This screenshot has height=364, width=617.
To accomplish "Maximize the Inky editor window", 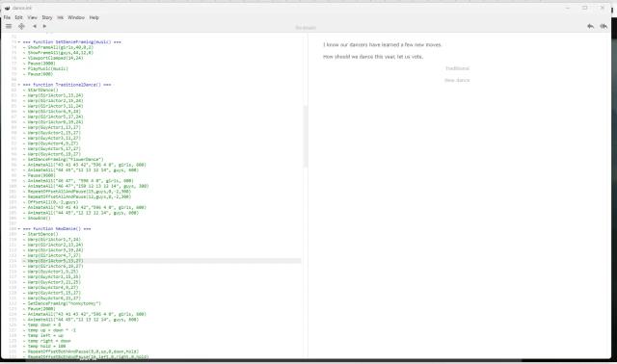I will coord(585,8).
